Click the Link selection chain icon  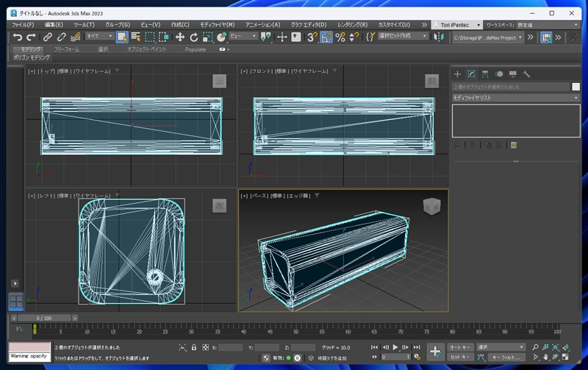click(47, 37)
